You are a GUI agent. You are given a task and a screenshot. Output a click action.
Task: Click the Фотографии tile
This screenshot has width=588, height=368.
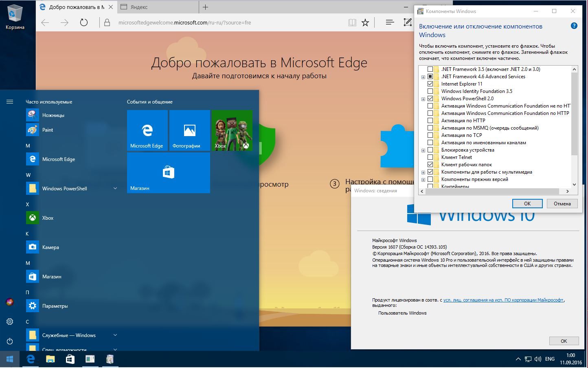click(x=190, y=130)
